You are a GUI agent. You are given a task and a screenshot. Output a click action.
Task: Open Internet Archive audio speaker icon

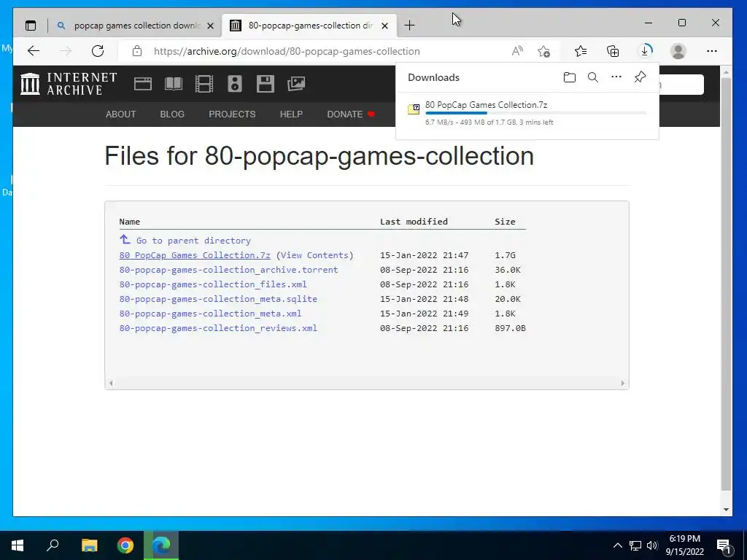[235, 84]
